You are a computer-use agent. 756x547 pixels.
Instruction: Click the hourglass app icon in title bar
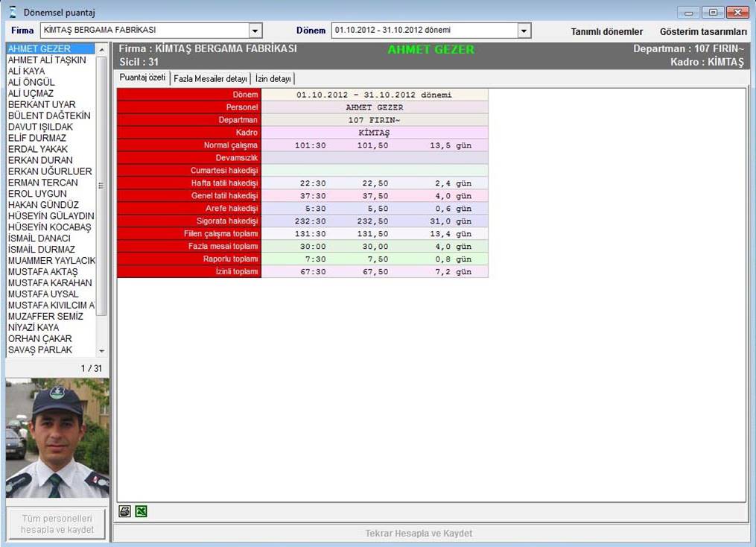13,13
